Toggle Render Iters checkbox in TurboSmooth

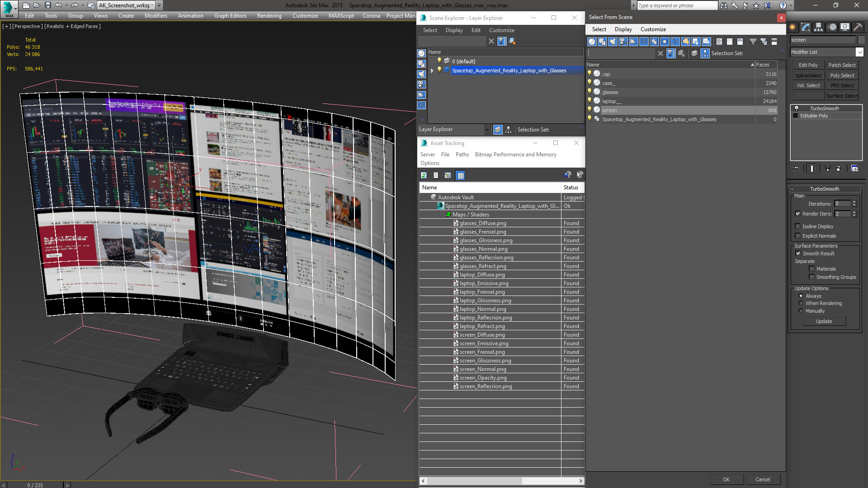pyautogui.click(x=797, y=214)
